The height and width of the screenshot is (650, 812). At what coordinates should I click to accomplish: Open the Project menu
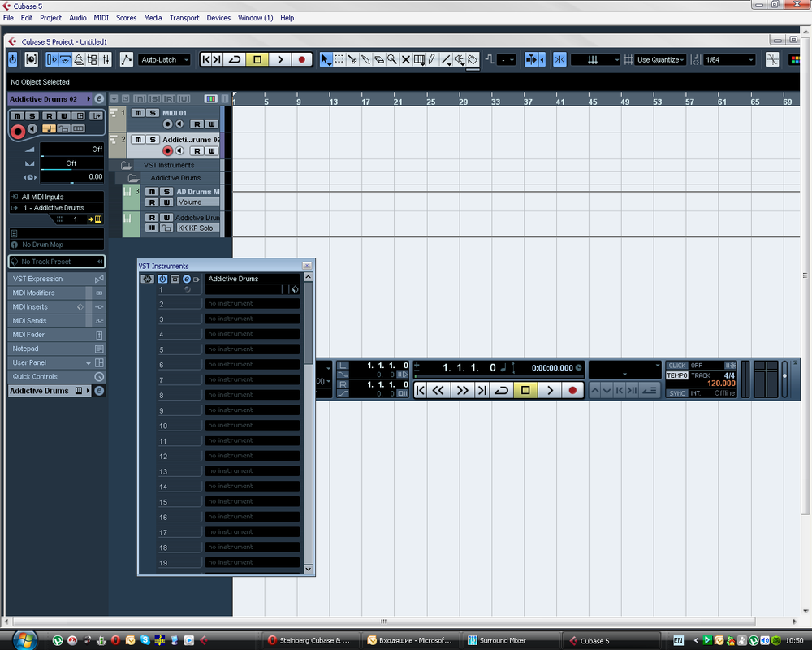point(50,18)
